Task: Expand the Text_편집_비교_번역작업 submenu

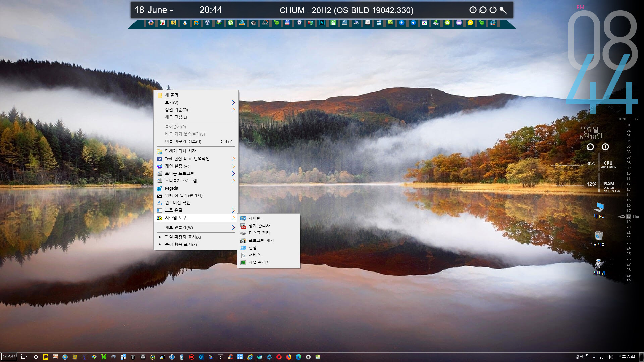Action: pyautogui.click(x=196, y=159)
